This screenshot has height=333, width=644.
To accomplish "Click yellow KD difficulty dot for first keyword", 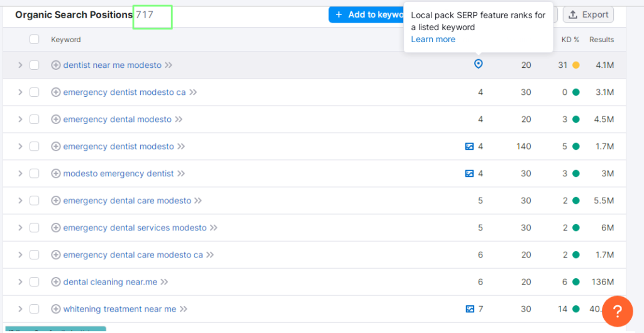I will (575, 65).
